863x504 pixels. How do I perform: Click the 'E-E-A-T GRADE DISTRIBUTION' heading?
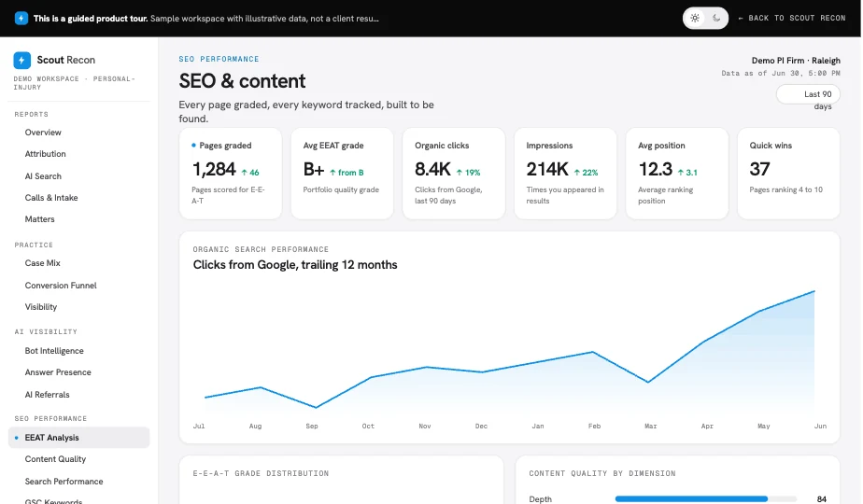(x=261, y=473)
